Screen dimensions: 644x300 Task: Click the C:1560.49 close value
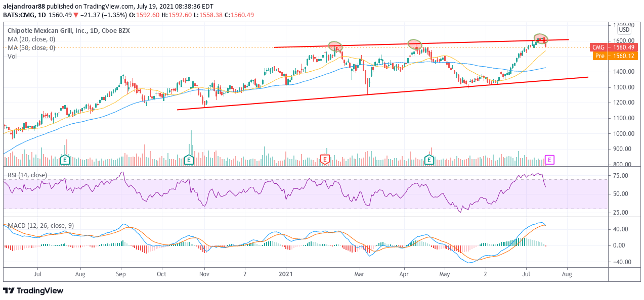coord(239,15)
